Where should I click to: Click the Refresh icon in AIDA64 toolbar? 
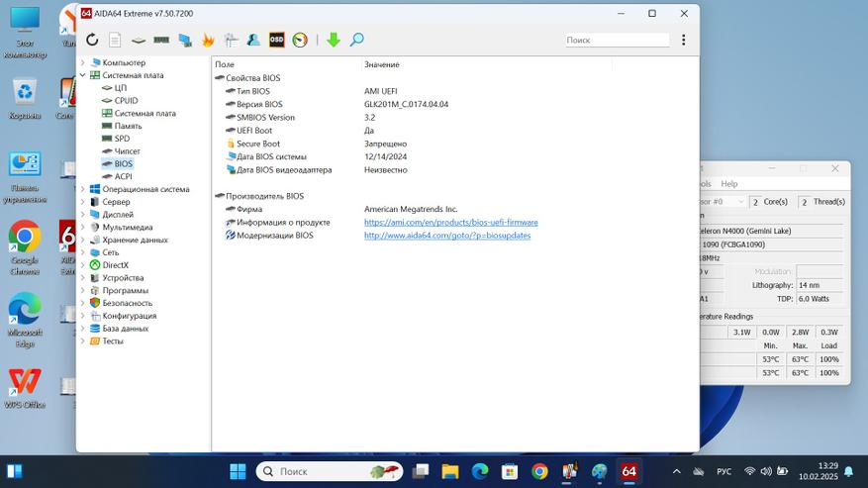(x=92, y=40)
